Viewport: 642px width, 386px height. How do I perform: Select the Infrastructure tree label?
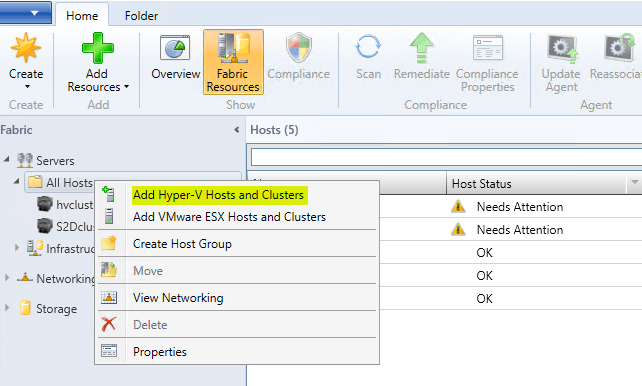70,249
